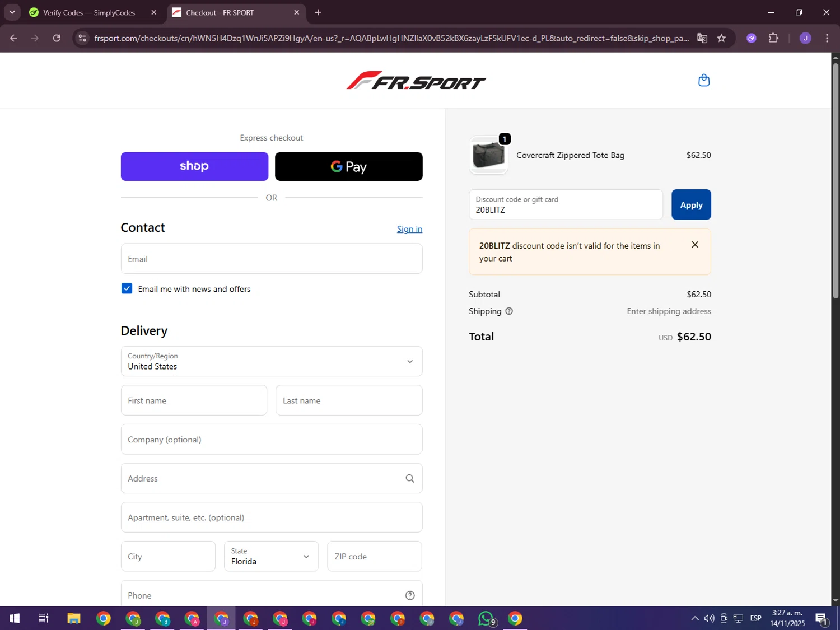Close the Verify Codes tab

[154, 12]
